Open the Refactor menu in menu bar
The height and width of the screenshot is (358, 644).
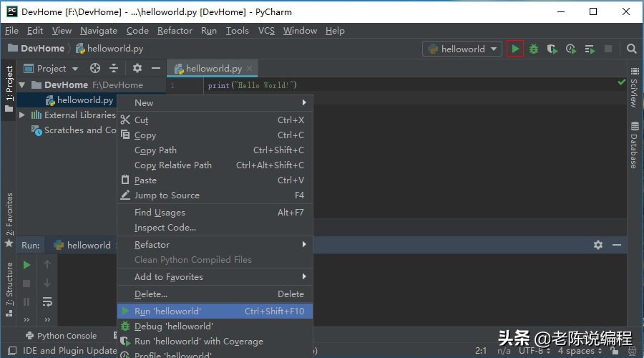175,30
